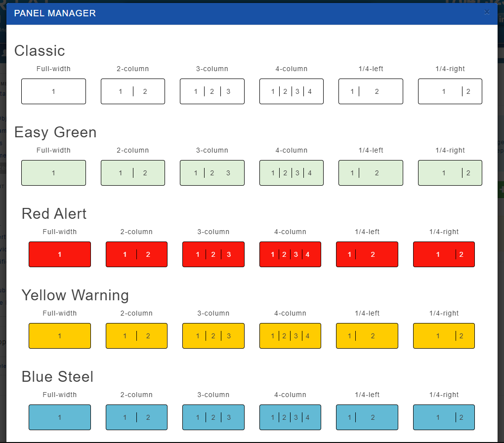Viewport: 504px width, 443px height.
Task: Choose Easy Green 3-column layout
Action: pyautogui.click(x=212, y=173)
